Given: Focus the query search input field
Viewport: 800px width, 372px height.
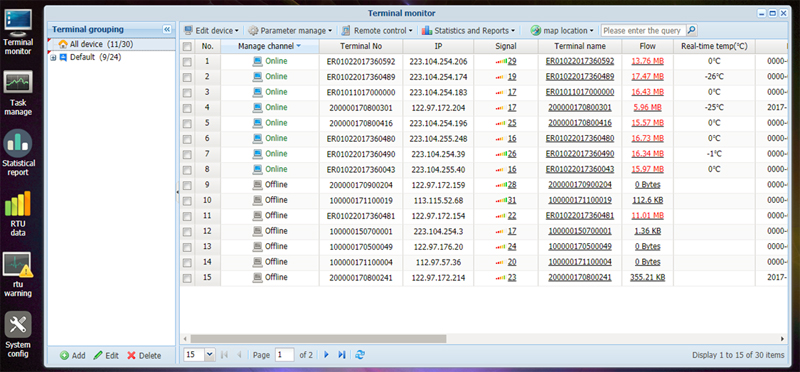Looking at the screenshot, I should (643, 31).
